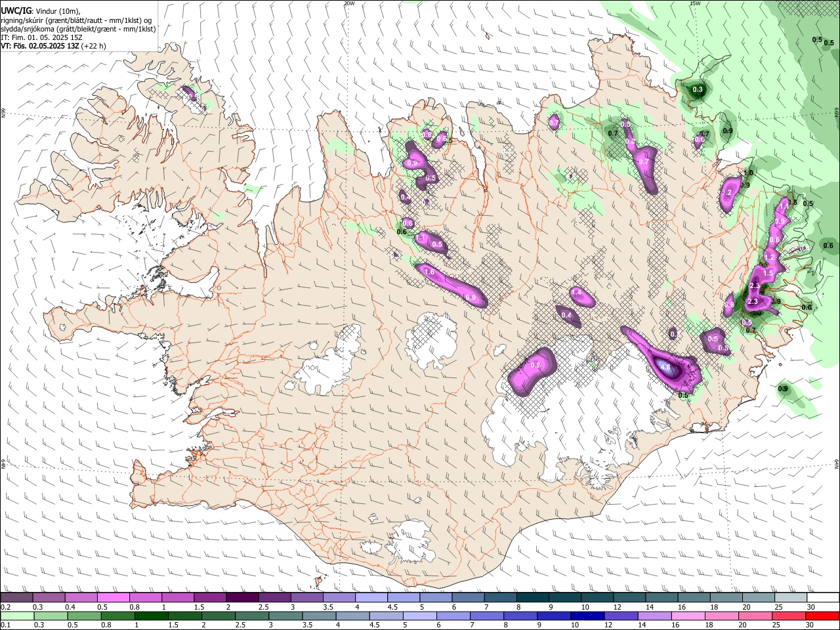Select the 4 swatch in the bottom legend row
Image resolution: width=840 pixels, height=630 pixels.
352,616
